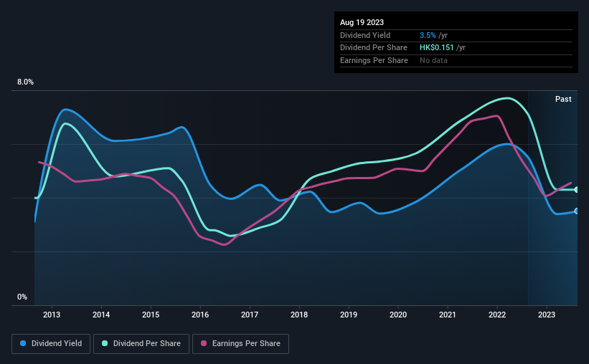Click the 2021 x-axis label
Image resolution: width=589 pixels, height=364 pixels.
click(448, 315)
